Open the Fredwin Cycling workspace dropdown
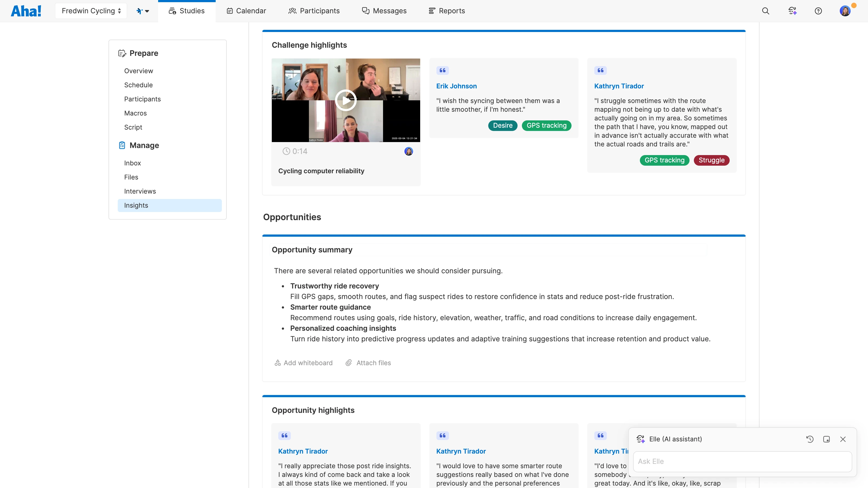This screenshot has height=488, width=868. [x=91, y=11]
